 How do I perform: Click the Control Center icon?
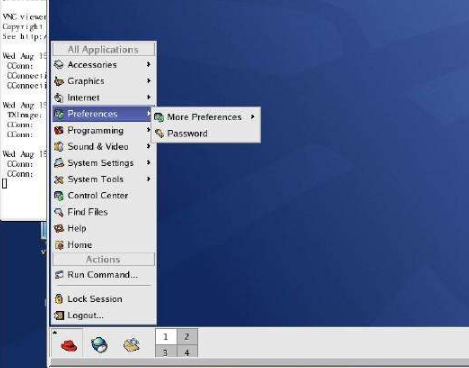point(59,196)
